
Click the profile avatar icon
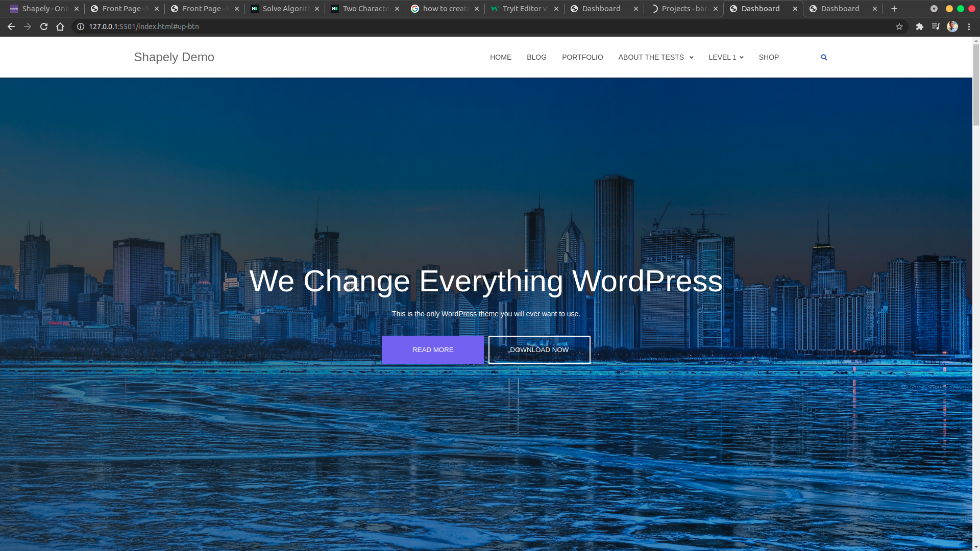coord(952,27)
